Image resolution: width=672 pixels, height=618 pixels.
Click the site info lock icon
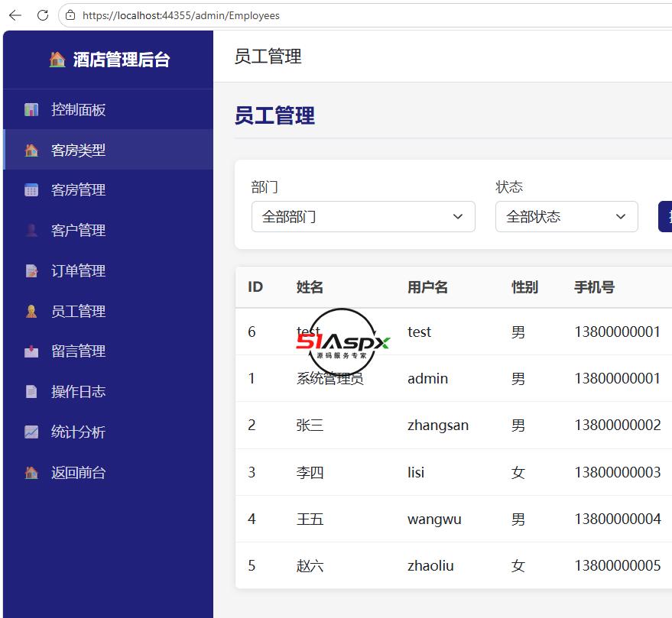(x=70, y=15)
